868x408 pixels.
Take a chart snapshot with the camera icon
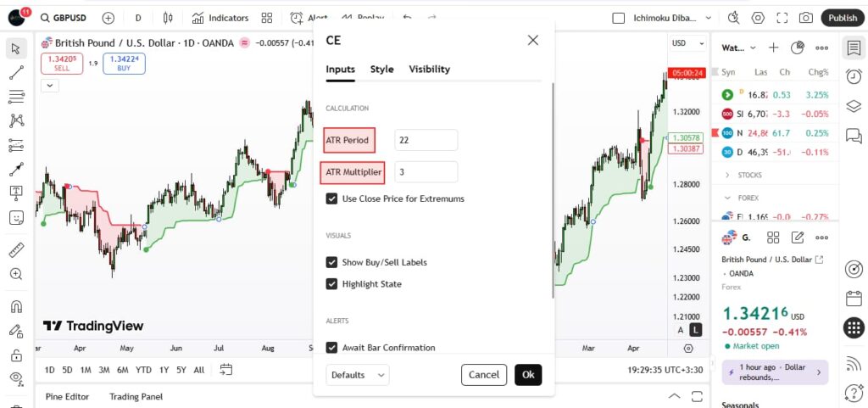[805, 18]
